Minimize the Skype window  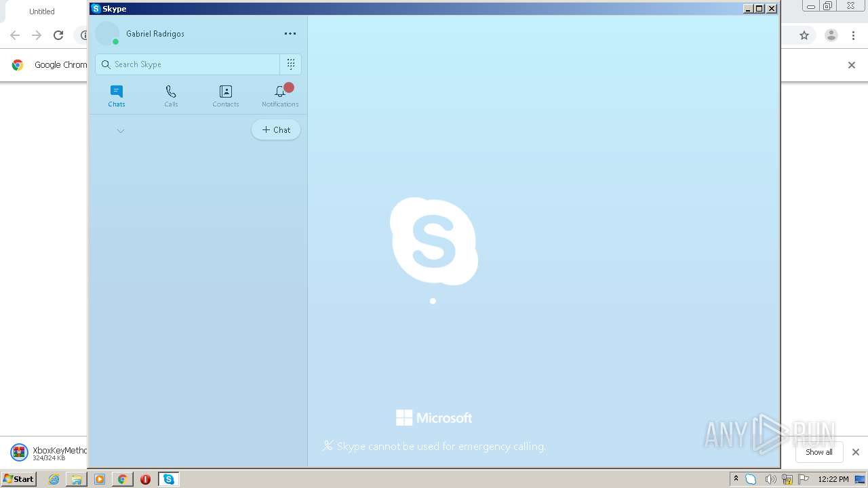(x=748, y=9)
